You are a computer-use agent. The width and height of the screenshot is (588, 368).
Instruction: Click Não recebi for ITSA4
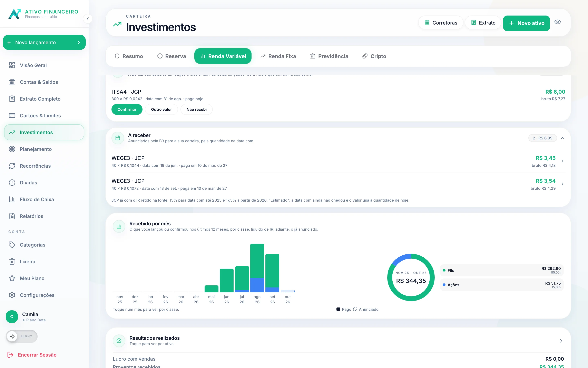197,110
